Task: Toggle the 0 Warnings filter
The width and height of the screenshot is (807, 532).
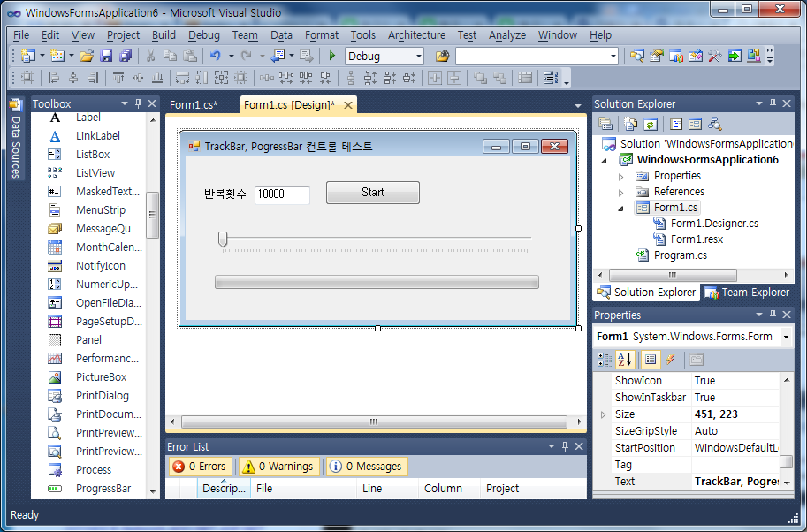Action: point(278,467)
